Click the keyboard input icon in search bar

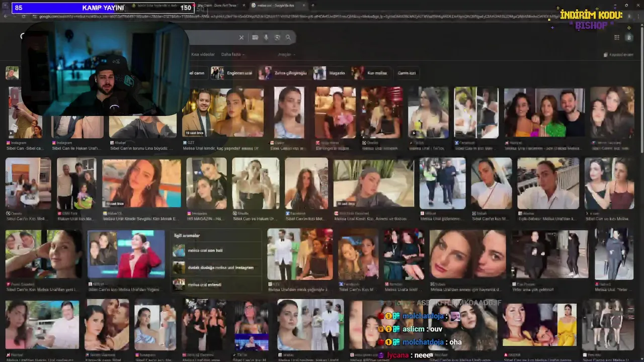pos(255,37)
